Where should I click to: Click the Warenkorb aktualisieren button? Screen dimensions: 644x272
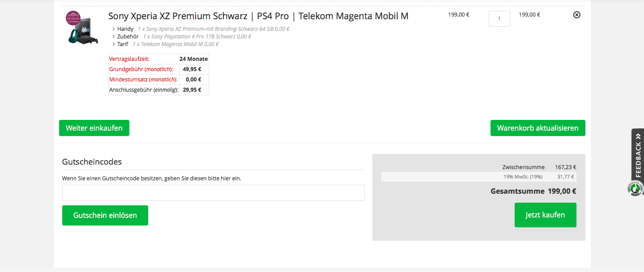point(538,128)
